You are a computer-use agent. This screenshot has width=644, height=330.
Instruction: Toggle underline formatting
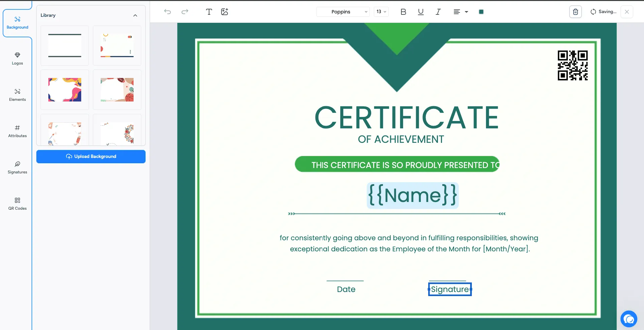[420, 12]
